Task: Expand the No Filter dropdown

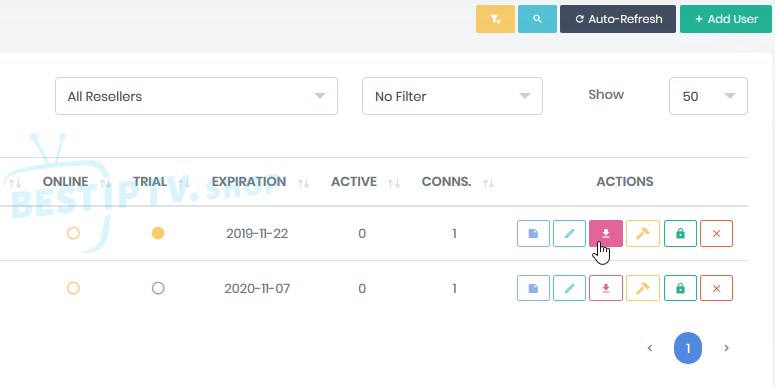Action: pyautogui.click(x=452, y=96)
